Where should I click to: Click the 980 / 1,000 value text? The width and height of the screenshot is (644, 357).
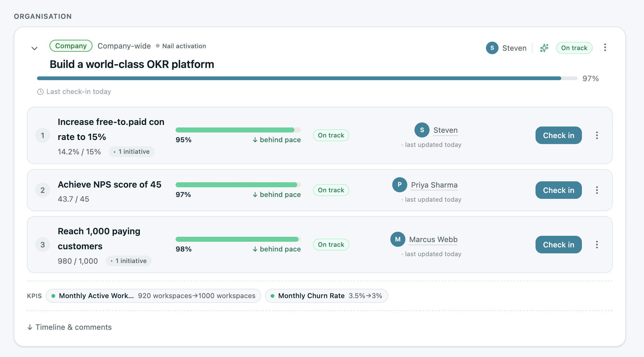[x=78, y=261]
